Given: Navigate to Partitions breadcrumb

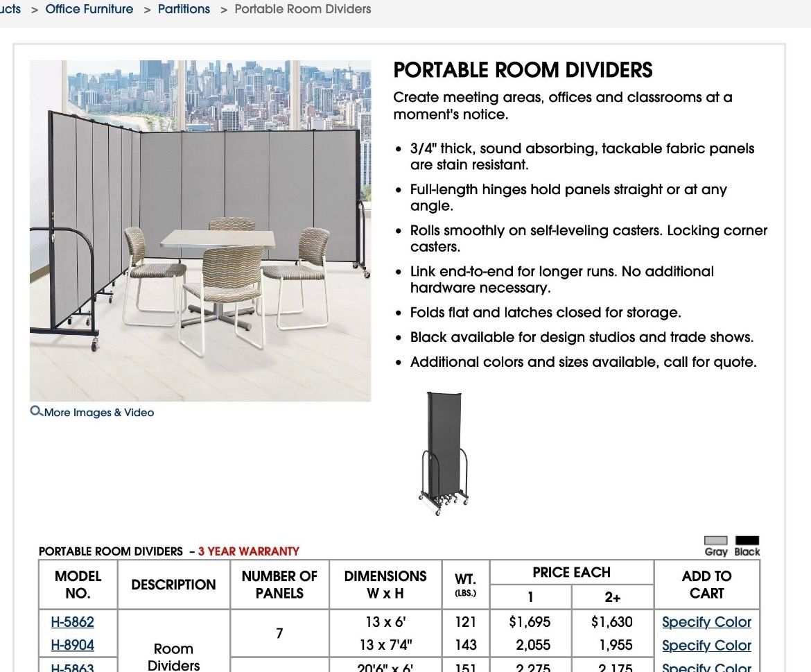Looking at the screenshot, I should point(184,9).
